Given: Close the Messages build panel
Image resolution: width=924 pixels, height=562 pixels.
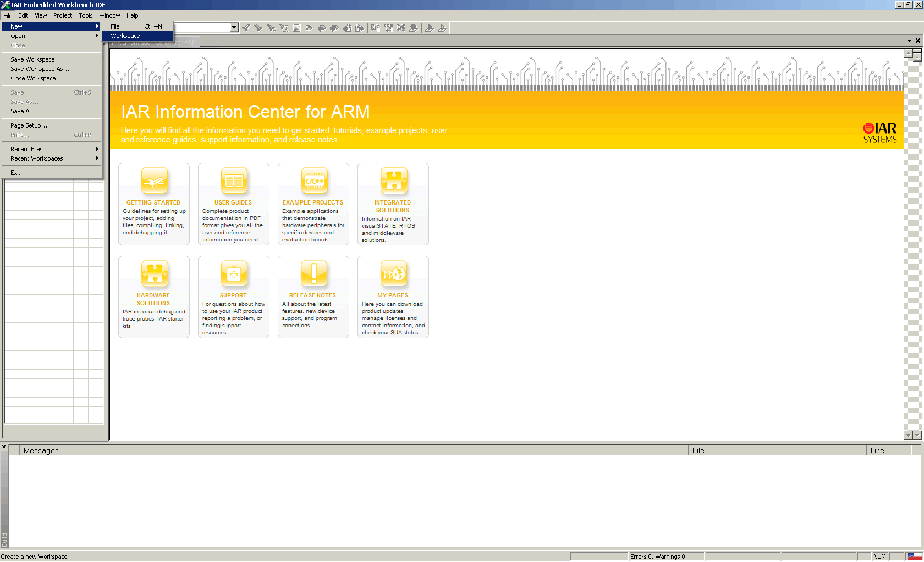Looking at the screenshot, I should 4,447.
